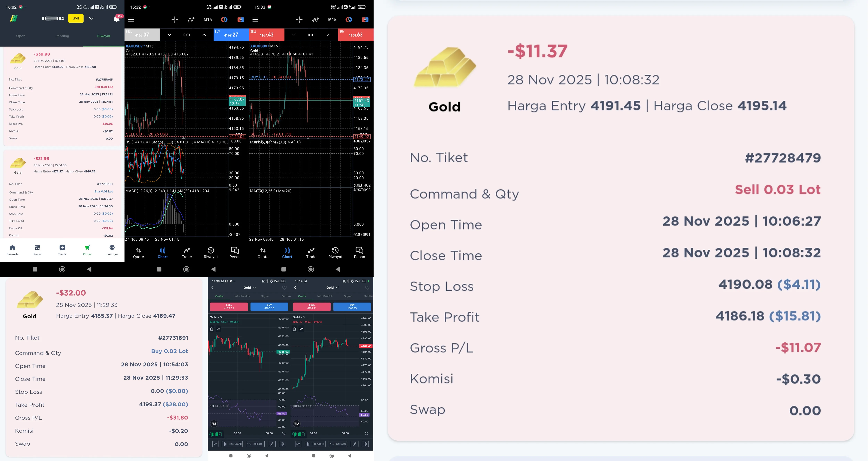868x461 pixels.
Task: Favorite Gold with heart in 11:38 screen
Action: [284, 287]
